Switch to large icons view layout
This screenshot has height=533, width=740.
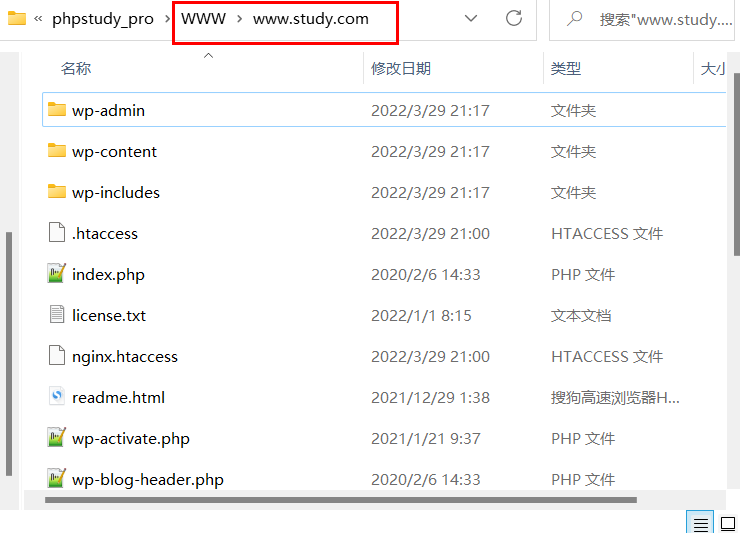click(727, 523)
